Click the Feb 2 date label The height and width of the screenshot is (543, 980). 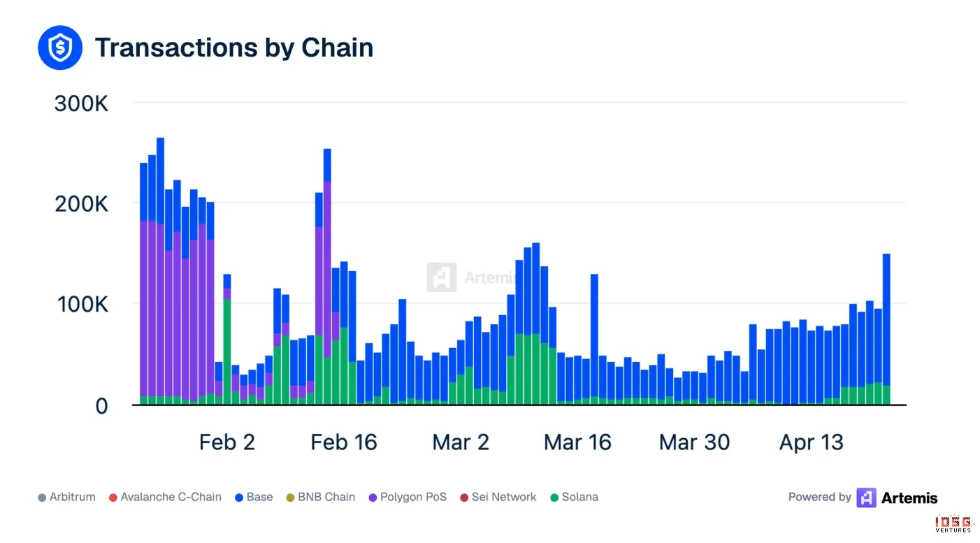point(227,442)
